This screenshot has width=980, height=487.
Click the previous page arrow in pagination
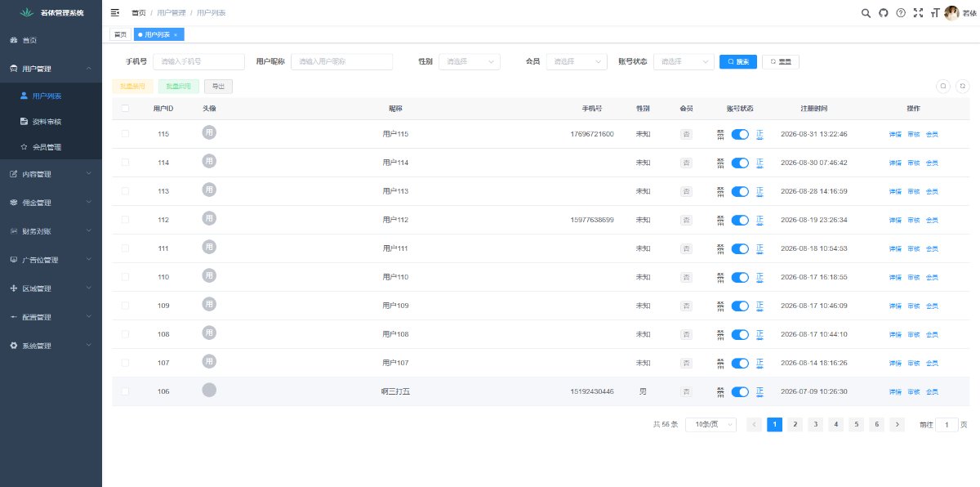coord(755,424)
